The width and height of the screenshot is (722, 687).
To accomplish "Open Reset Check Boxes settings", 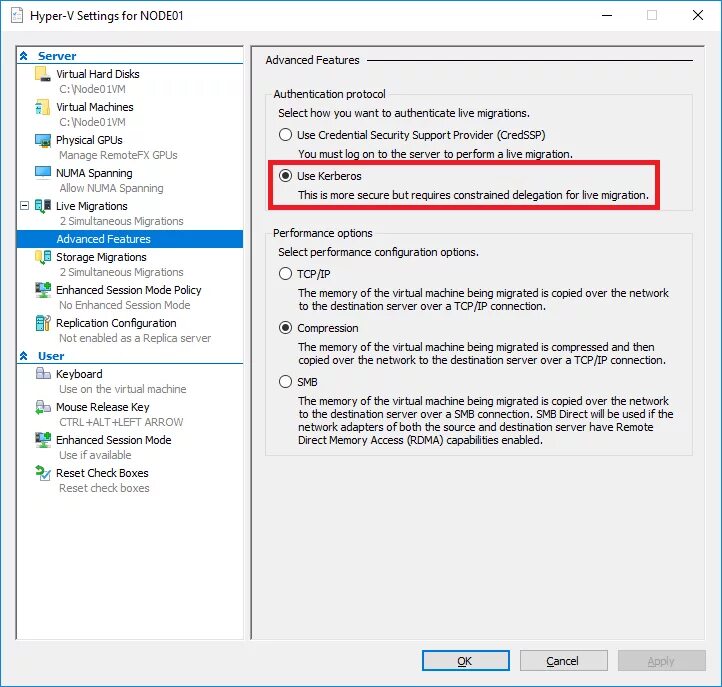I will point(102,473).
